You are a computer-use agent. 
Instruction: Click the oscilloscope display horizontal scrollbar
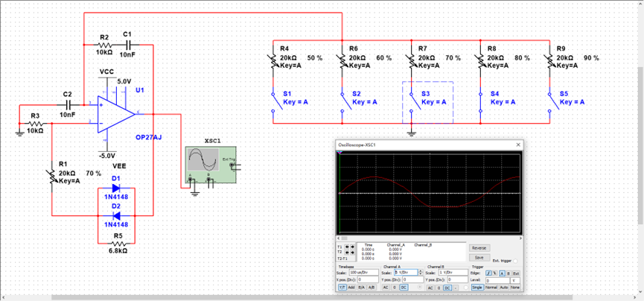pyautogui.click(x=429, y=238)
